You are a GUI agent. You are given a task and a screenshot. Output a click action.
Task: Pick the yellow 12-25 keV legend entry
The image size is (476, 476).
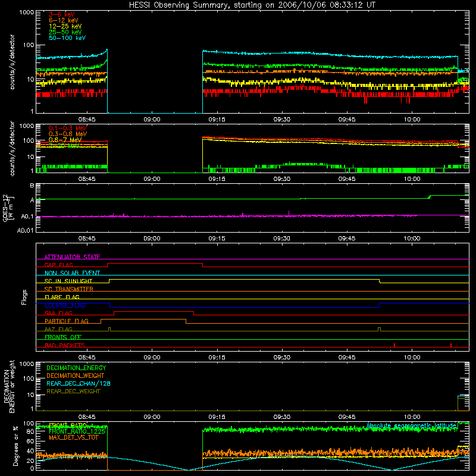[x=65, y=26]
